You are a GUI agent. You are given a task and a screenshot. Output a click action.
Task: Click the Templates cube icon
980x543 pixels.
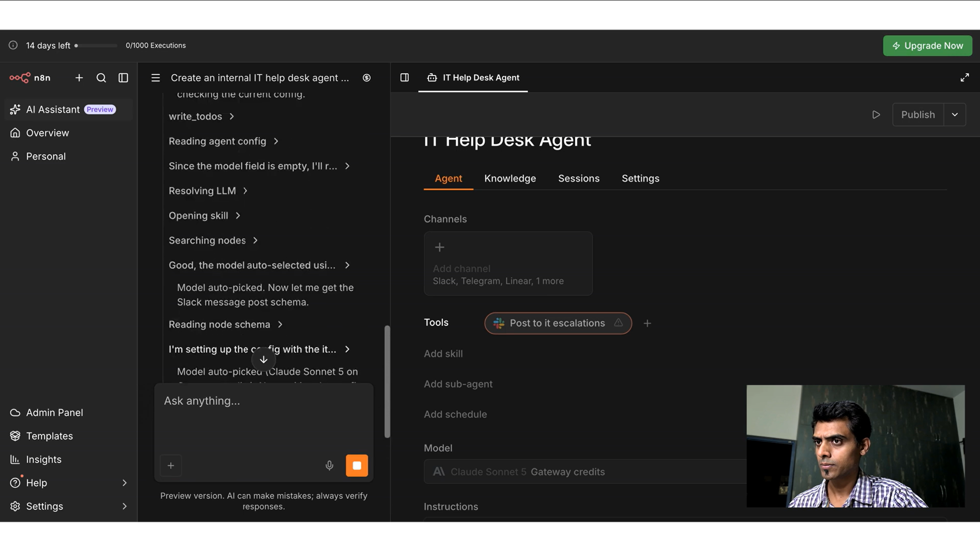click(x=15, y=436)
